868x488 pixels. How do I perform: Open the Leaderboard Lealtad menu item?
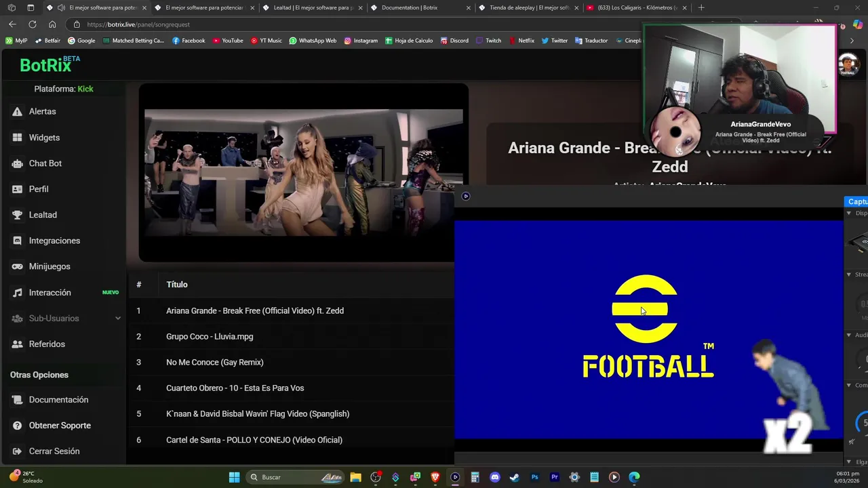62,215
